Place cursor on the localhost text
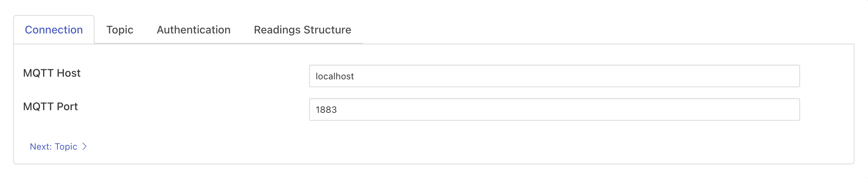 point(335,76)
